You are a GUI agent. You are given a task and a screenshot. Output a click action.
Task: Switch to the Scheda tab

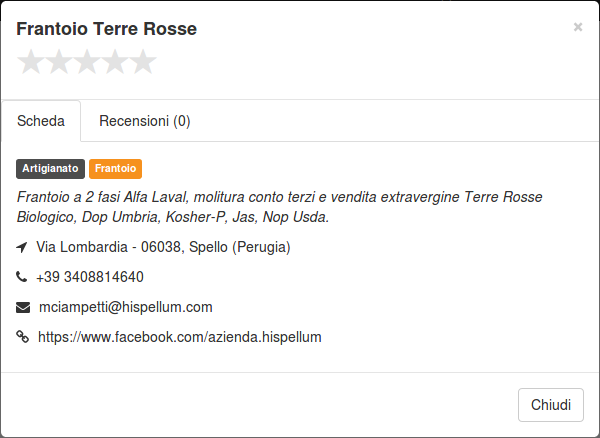point(41,121)
